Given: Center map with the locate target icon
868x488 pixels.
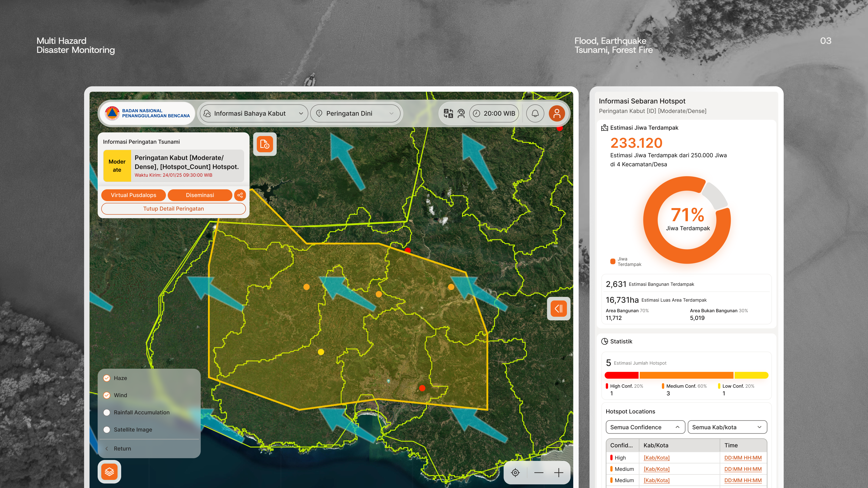Looking at the screenshot, I should [x=515, y=473].
